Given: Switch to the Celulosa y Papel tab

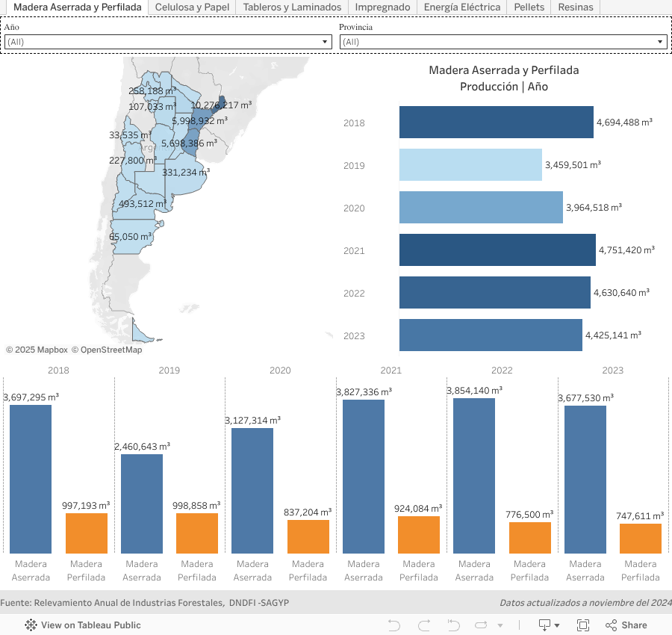Looking at the screenshot, I should pos(191,7).
